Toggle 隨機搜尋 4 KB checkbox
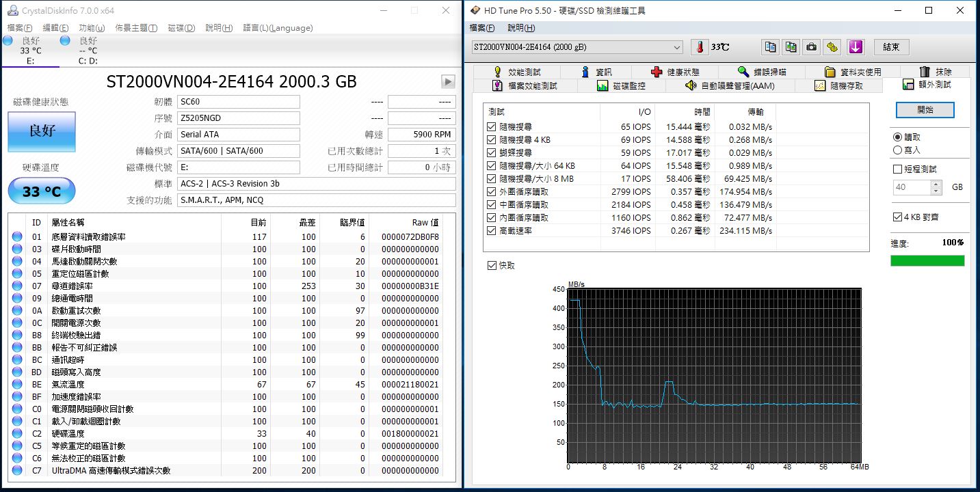Viewport: 980px width, 492px height. coord(491,140)
